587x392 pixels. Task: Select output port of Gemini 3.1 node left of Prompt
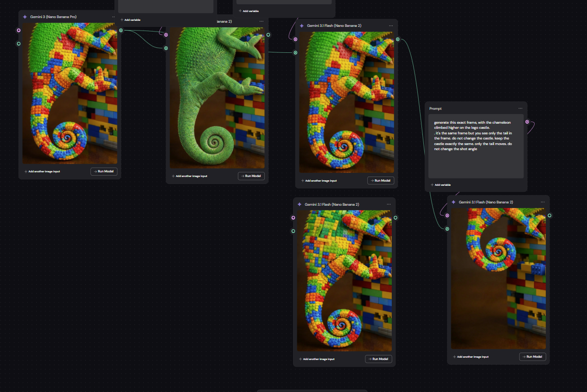[x=398, y=39]
